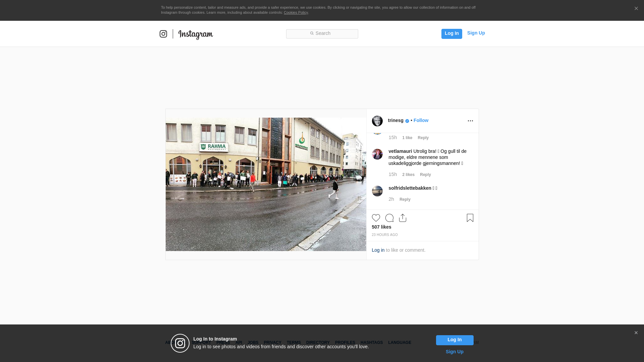Image resolution: width=644 pixels, height=362 pixels.
Task: Open vetlamauri's avatar picture
Action: [377, 154]
